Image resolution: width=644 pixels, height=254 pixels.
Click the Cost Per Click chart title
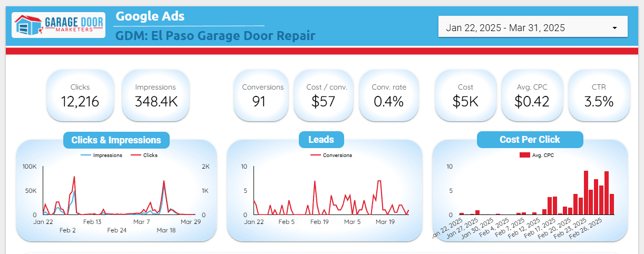pyautogui.click(x=530, y=140)
